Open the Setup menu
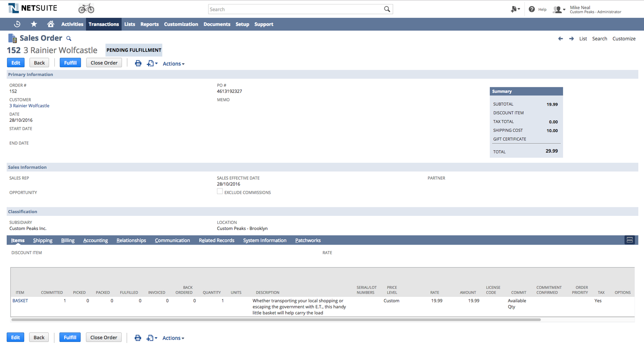Viewport: 644px width, 348px height. [x=242, y=24]
